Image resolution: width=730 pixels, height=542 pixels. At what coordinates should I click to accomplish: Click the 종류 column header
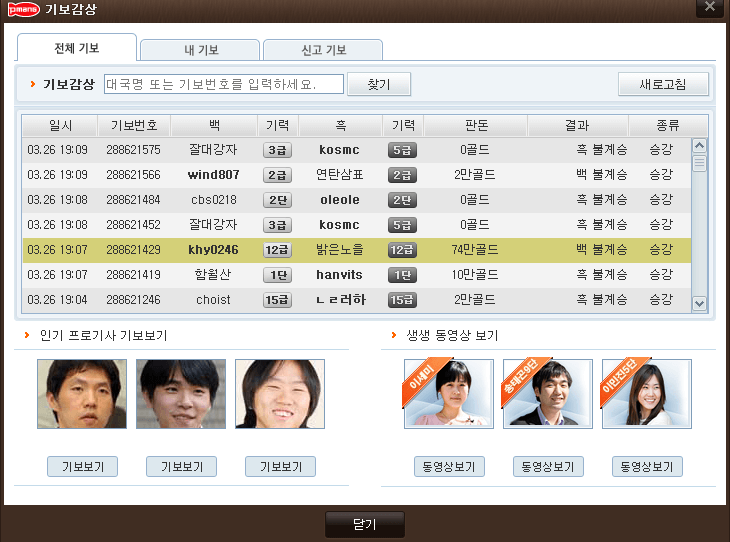point(668,125)
